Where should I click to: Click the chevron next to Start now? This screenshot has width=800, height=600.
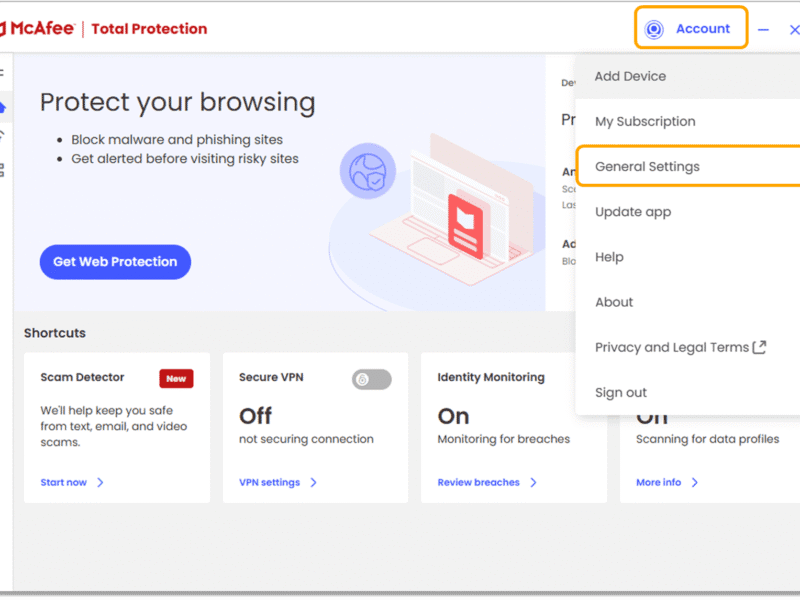coord(100,482)
